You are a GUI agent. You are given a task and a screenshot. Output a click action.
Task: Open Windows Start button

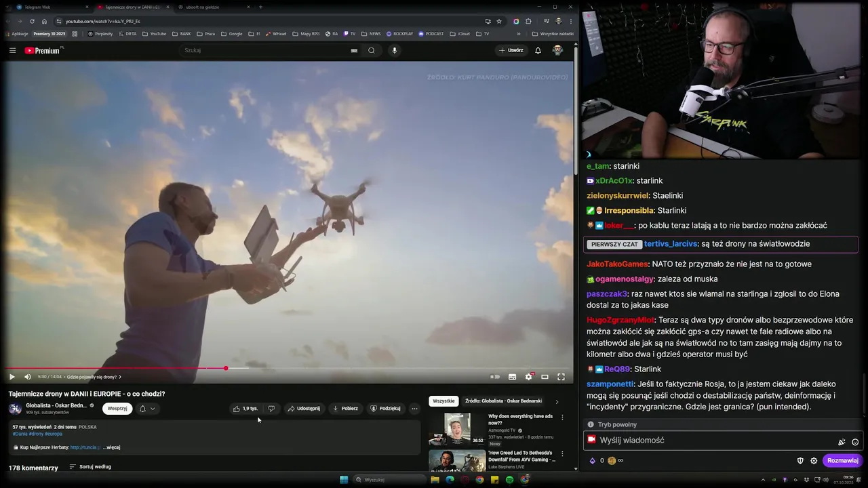(x=344, y=480)
